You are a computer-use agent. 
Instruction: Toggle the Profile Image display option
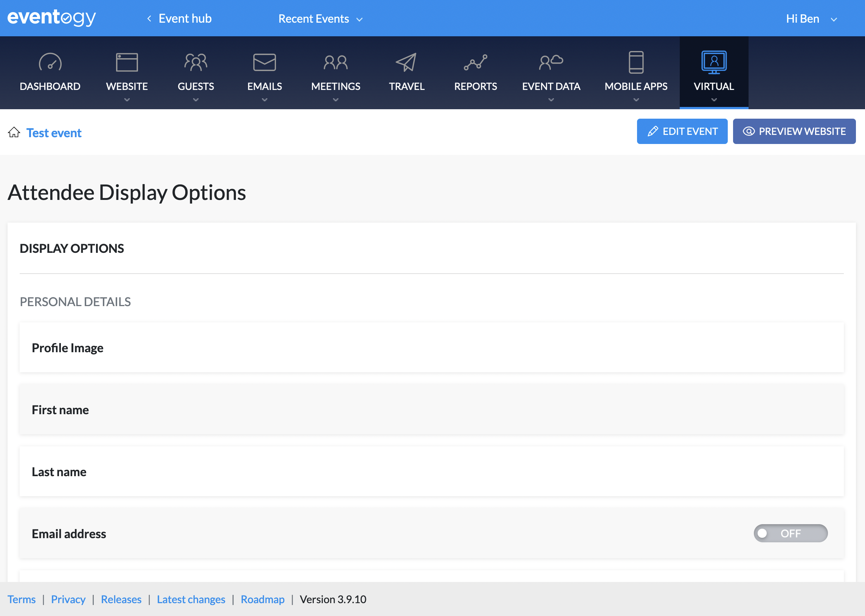pos(790,348)
